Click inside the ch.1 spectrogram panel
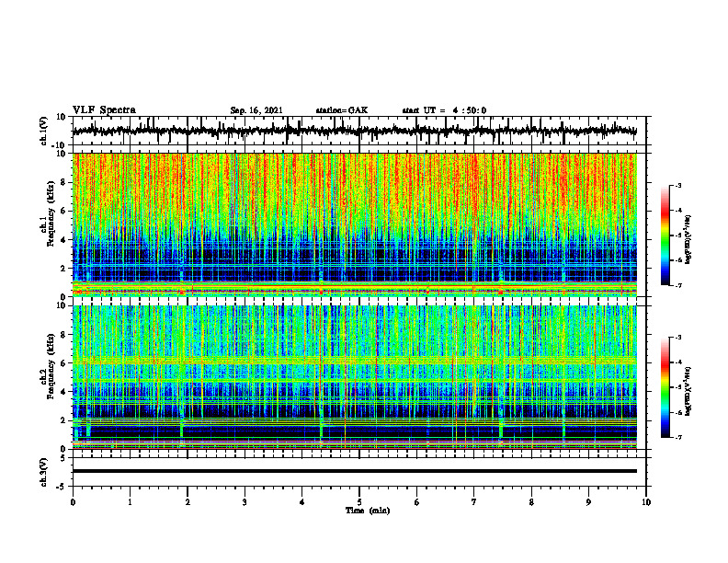 pos(354,224)
